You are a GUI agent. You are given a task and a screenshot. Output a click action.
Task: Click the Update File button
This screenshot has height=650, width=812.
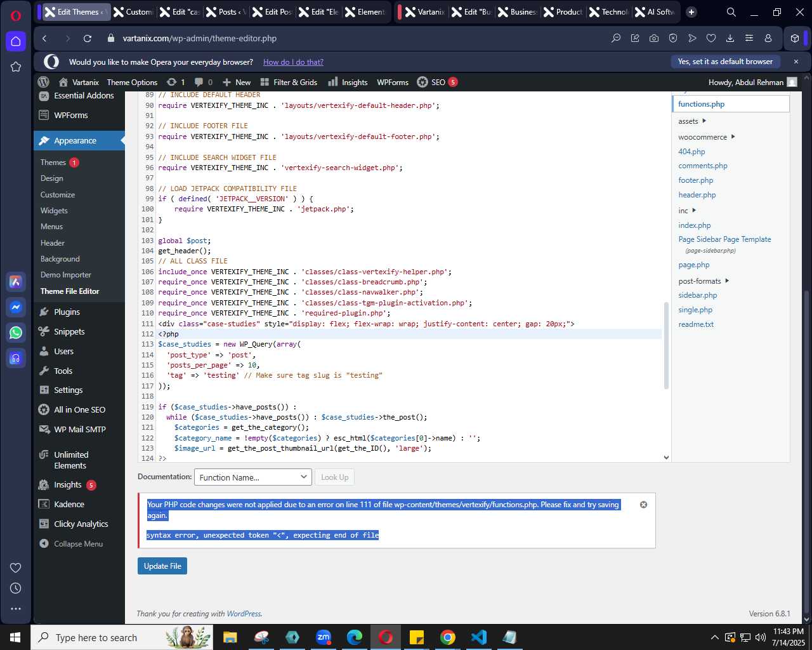pos(162,566)
